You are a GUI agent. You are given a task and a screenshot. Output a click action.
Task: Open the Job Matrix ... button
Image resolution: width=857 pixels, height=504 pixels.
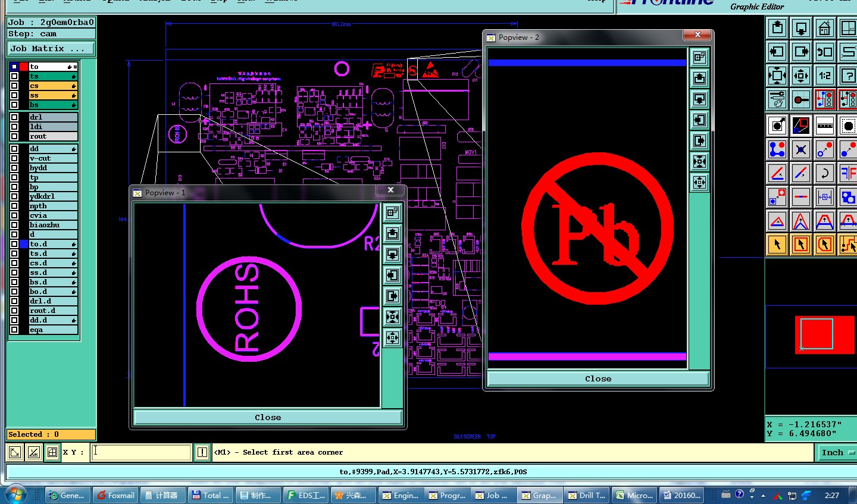pos(51,49)
